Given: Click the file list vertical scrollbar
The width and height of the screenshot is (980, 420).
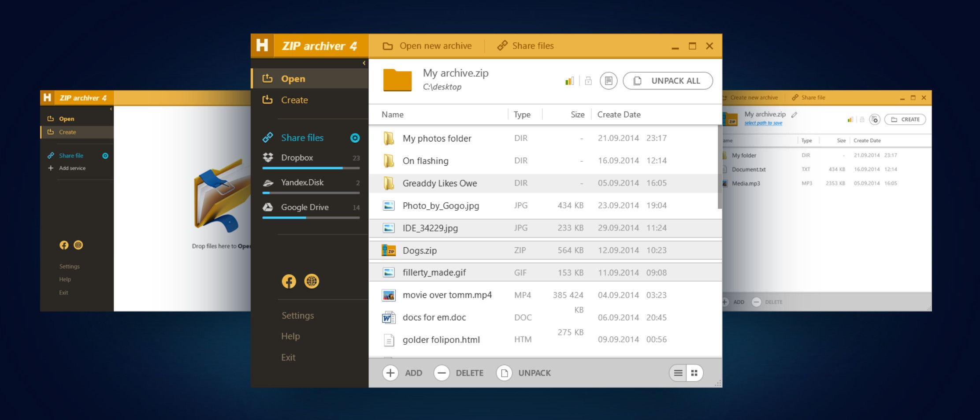Looking at the screenshot, I should (x=720, y=167).
